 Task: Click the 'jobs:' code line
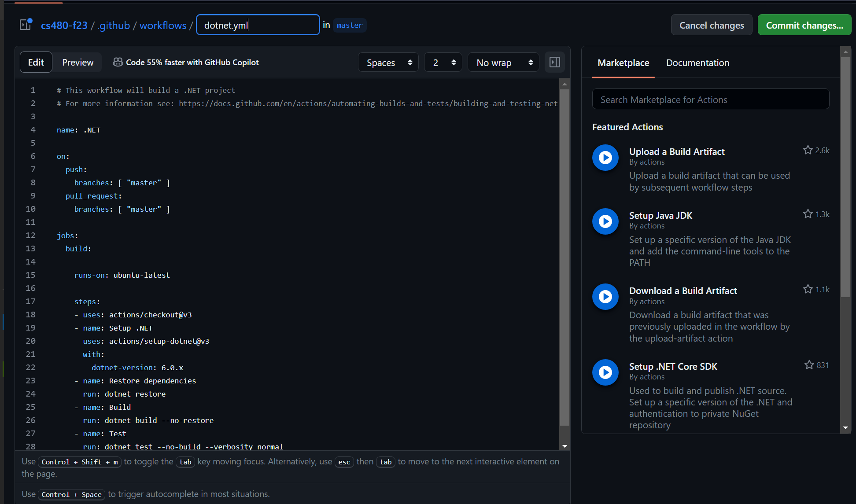67,235
